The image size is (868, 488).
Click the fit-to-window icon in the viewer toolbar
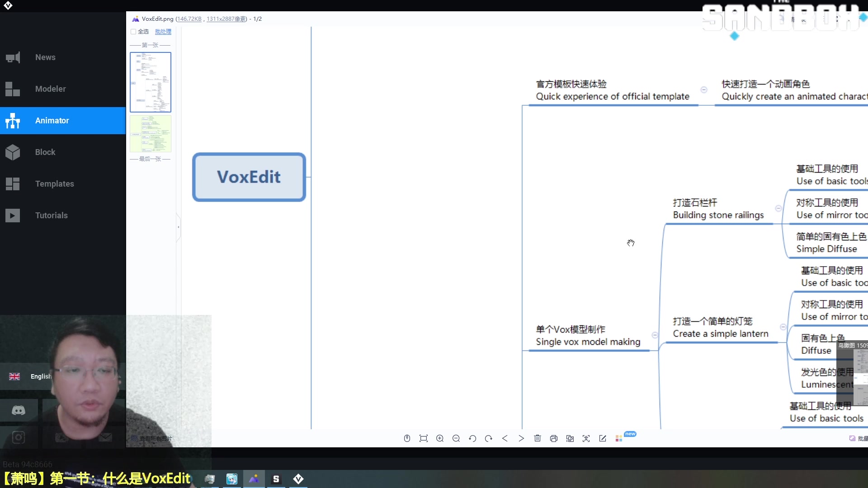pyautogui.click(x=424, y=438)
